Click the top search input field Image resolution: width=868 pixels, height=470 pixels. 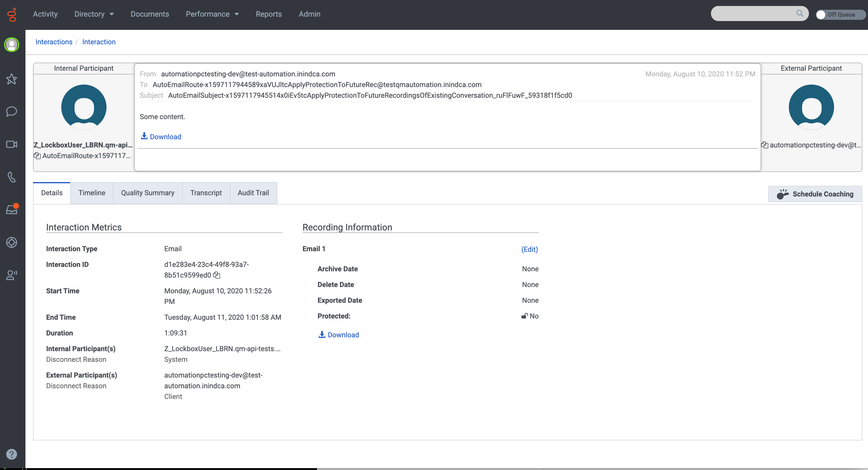tap(753, 14)
